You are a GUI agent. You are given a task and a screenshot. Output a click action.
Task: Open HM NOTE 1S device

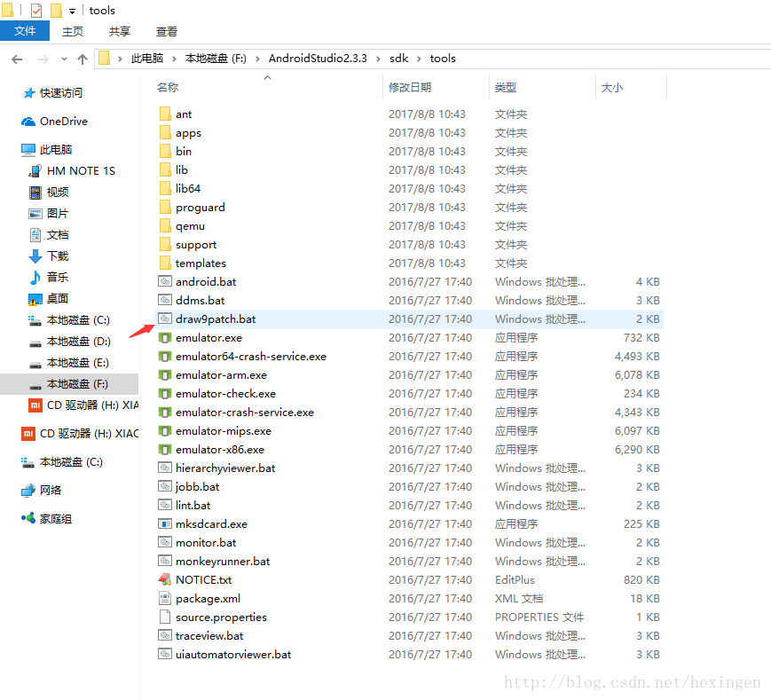(x=81, y=171)
